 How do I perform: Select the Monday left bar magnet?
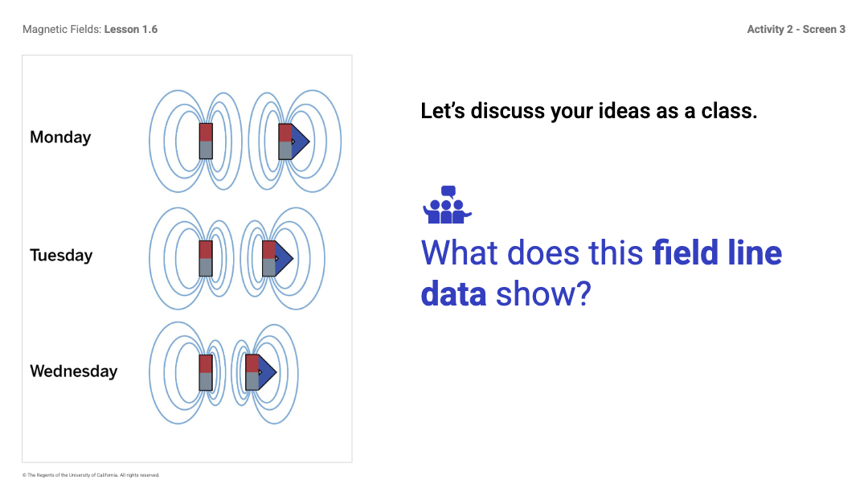coord(206,141)
